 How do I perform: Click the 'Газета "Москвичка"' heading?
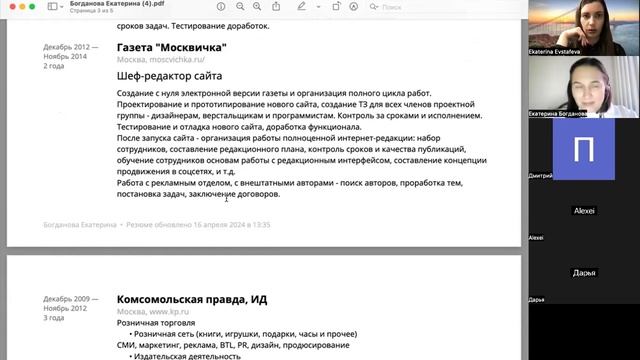click(x=171, y=47)
